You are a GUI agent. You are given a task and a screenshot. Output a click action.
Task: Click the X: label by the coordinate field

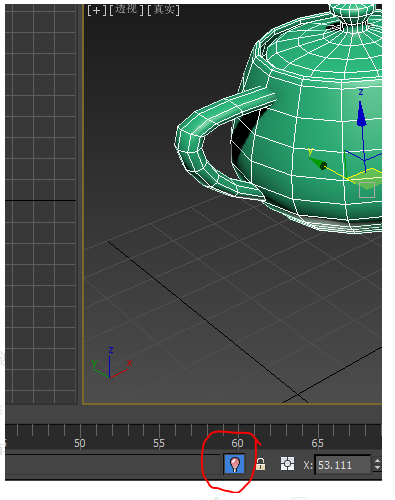(x=308, y=465)
